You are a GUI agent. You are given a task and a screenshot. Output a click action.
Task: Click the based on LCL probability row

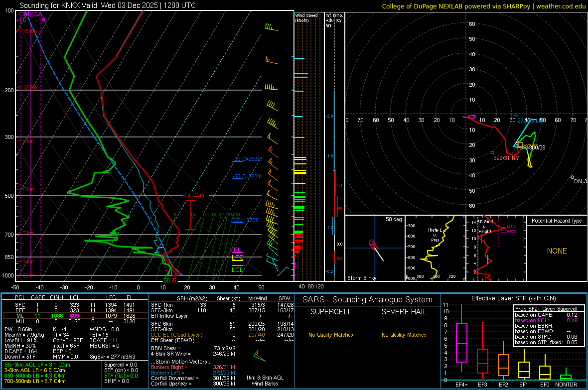point(546,320)
